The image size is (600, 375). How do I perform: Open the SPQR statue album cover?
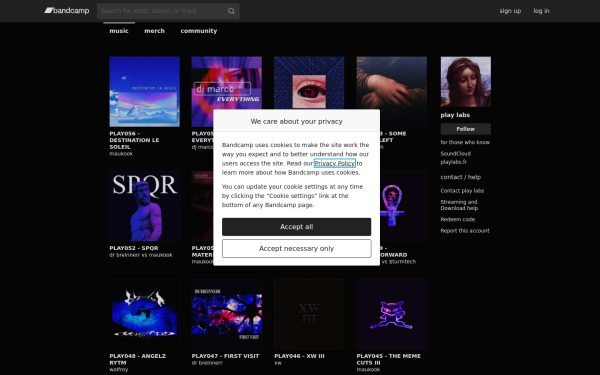tap(144, 206)
